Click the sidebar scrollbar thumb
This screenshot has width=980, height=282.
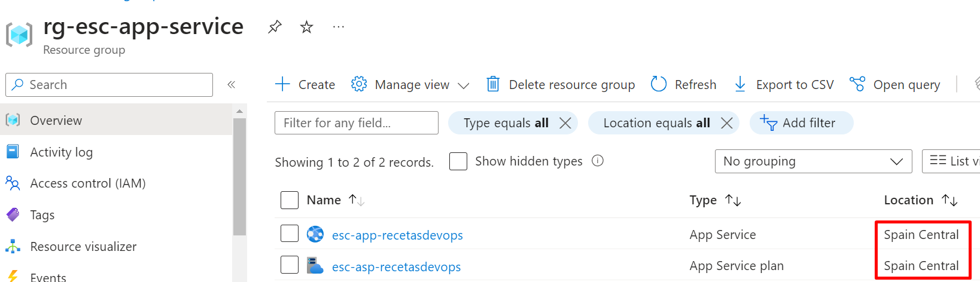click(x=239, y=177)
